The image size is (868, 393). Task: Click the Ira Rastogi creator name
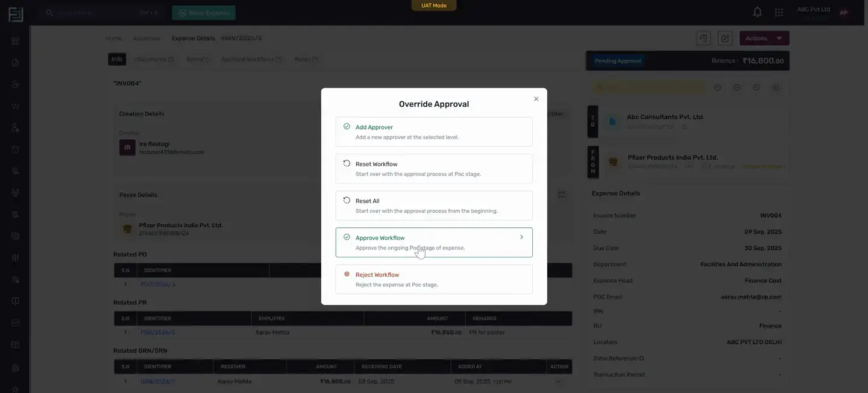pyautogui.click(x=154, y=144)
